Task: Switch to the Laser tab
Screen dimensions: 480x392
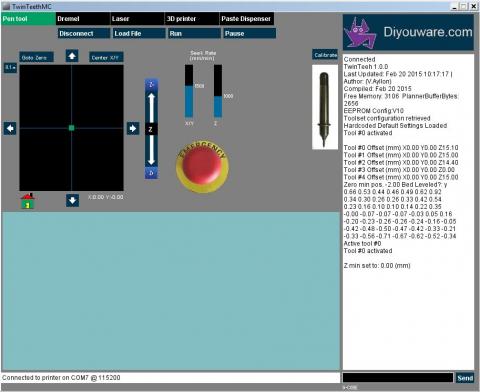Action: pyautogui.click(x=137, y=19)
